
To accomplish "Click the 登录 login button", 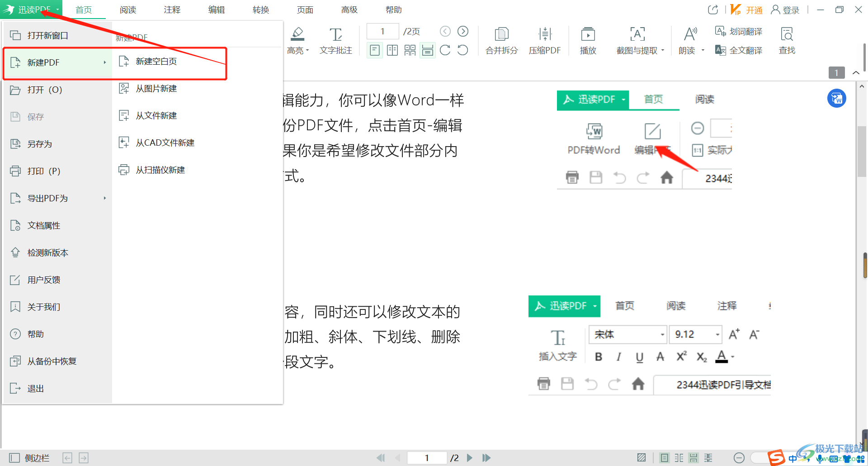I will (785, 10).
